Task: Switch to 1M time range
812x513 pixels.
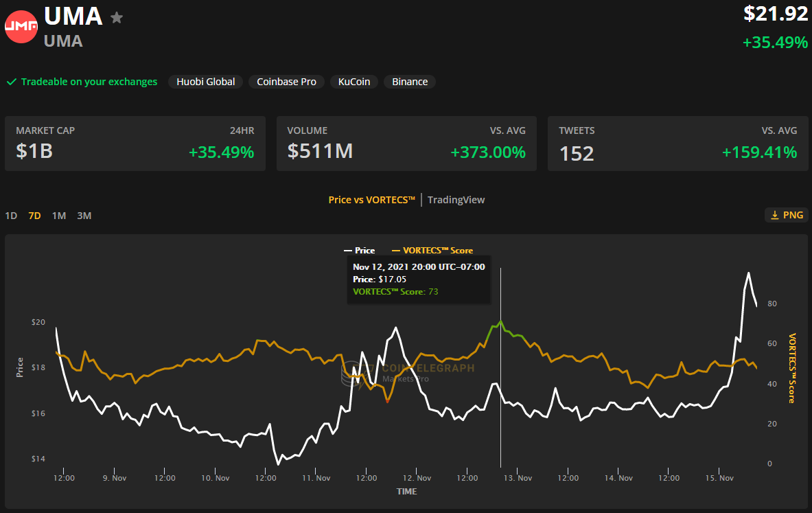Action: (59, 216)
